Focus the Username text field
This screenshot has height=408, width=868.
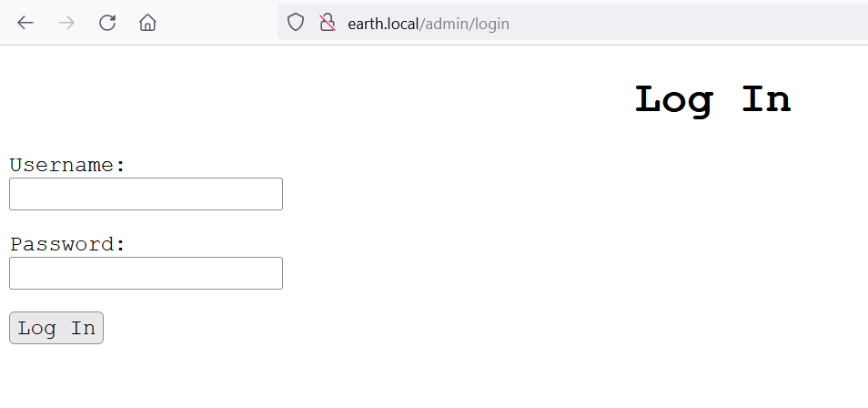[x=146, y=194]
